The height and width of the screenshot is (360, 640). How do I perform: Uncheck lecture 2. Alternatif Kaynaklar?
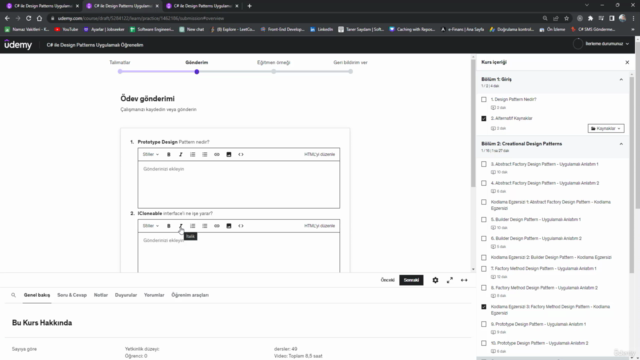point(484,118)
